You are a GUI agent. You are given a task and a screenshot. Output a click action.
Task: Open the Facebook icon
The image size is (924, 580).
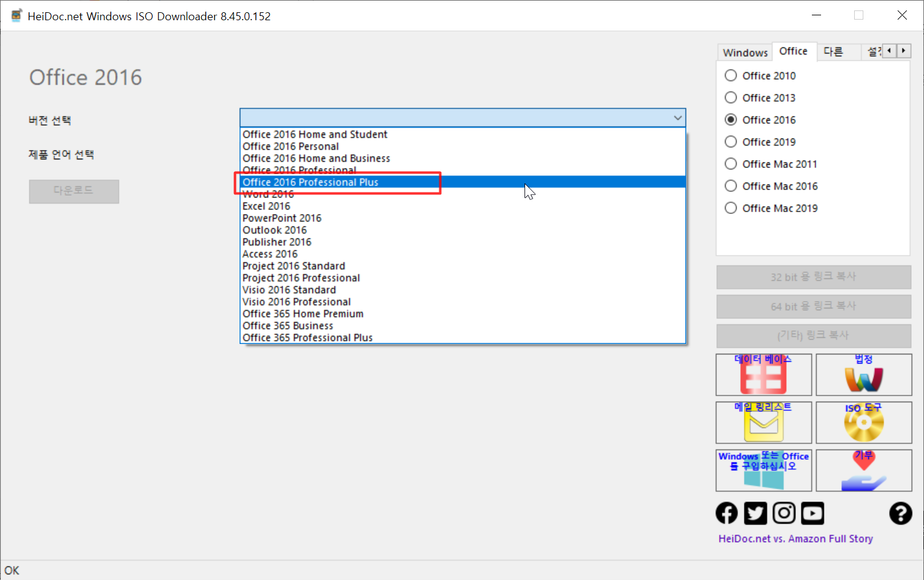[x=727, y=513]
